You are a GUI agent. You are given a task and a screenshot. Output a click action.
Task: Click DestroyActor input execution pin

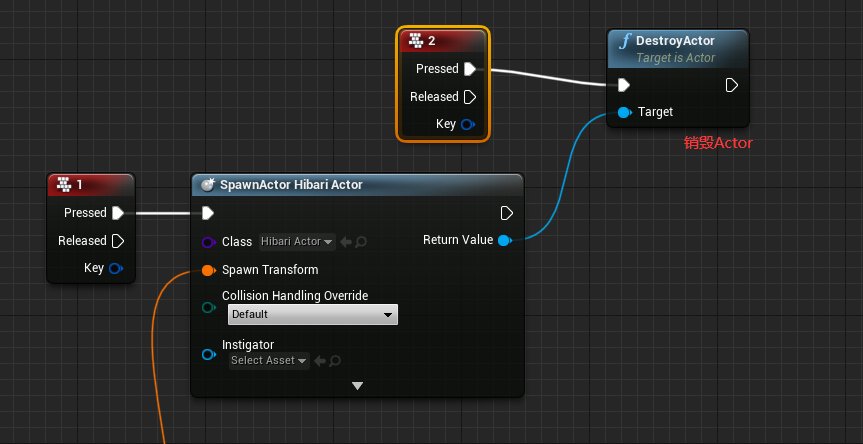624,85
